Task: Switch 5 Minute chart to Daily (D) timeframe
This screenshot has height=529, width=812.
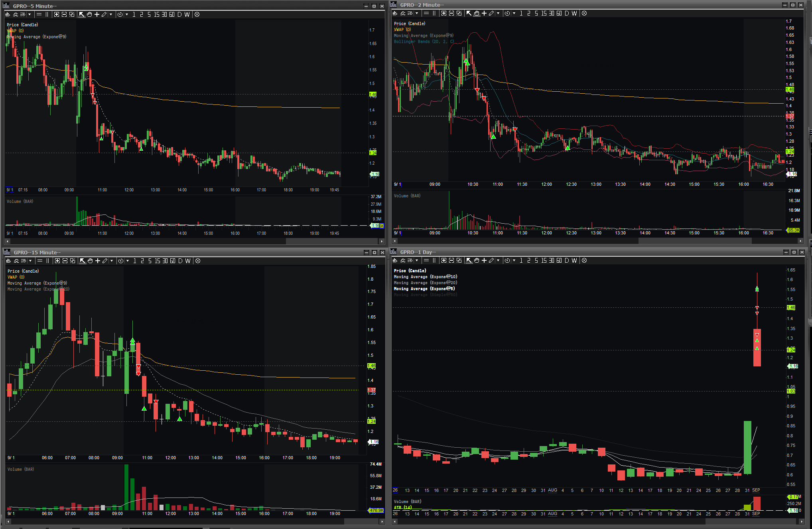Action: [x=179, y=14]
